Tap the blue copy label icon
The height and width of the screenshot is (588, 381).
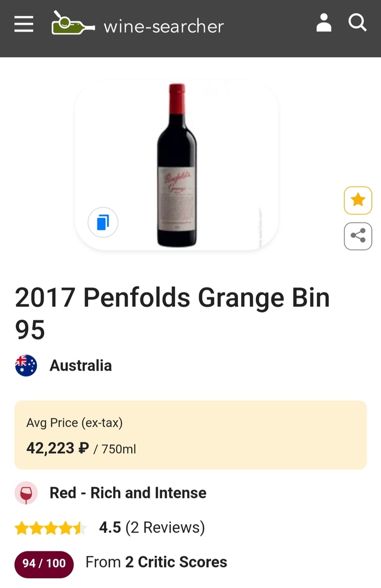pos(103,223)
